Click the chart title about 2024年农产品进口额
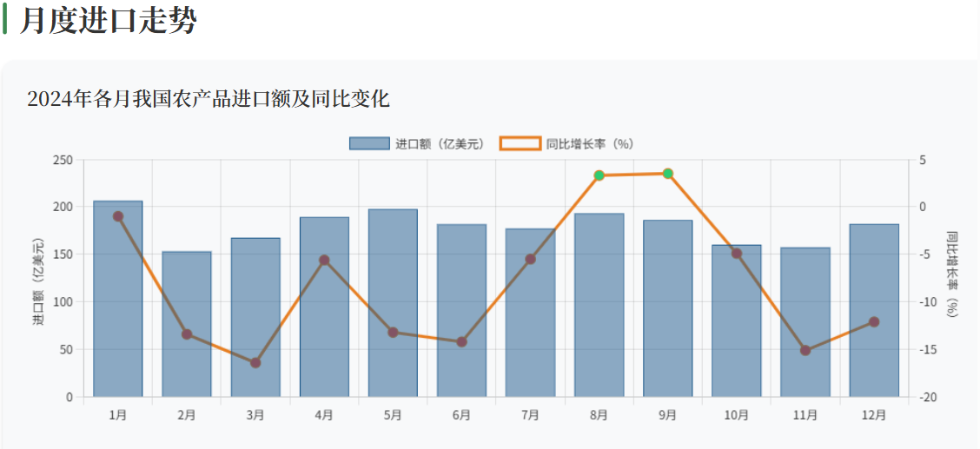This screenshot has width=980, height=449. [x=209, y=99]
